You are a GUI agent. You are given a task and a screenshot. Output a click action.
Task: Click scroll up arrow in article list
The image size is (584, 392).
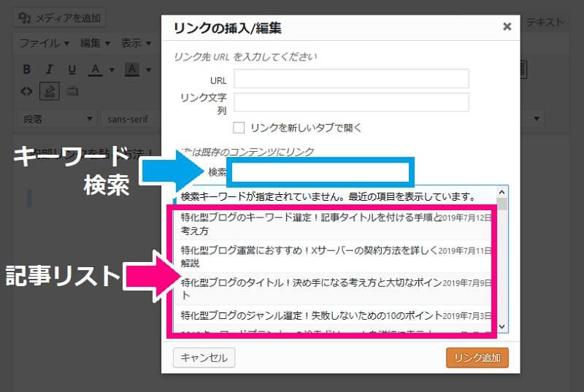[x=502, y=192]
